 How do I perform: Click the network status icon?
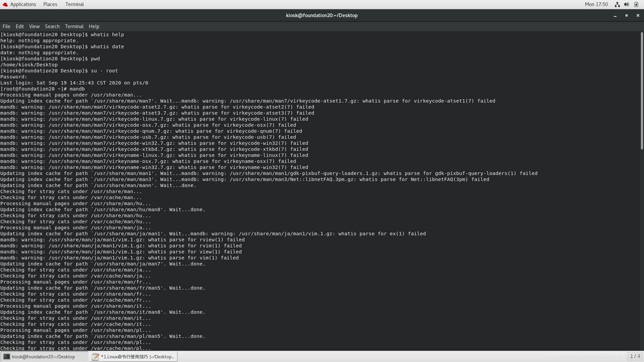(617, 4)
